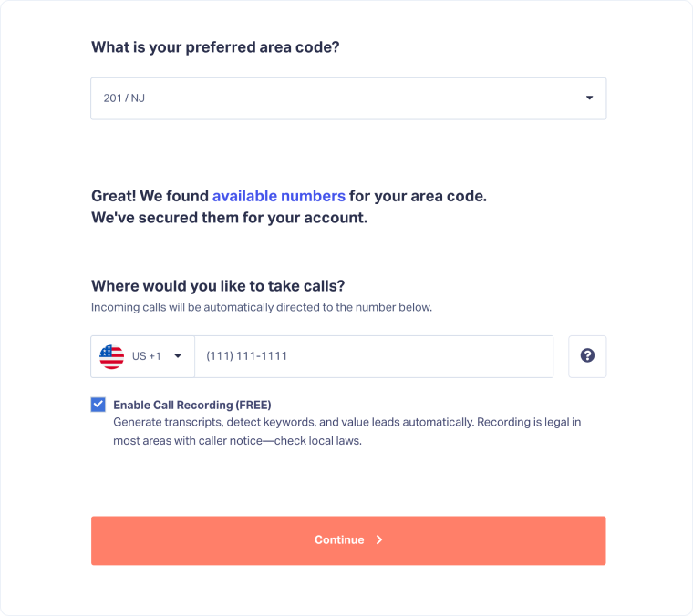Expand the US +1 country code arrow
Image resolution: width=693 pixels, height=616 pixels.
(x=178, y=356)
